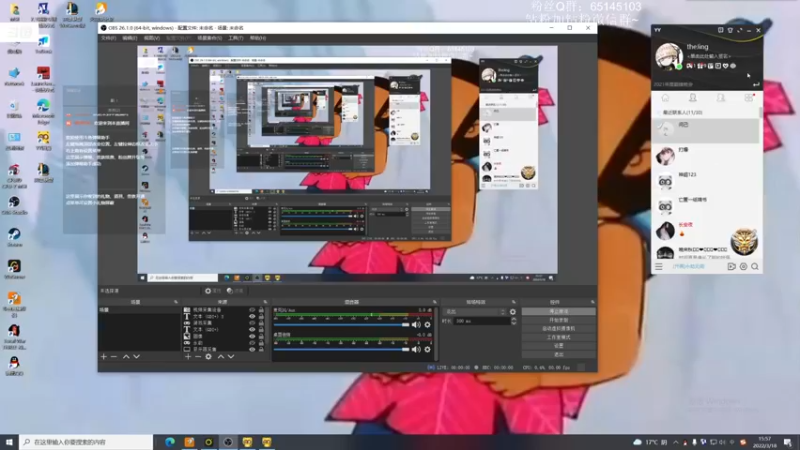This screenshot has width=800, height=450.
Task: Toggle visibility of Text (GDI+) 3 source
Action: pos(252,316)
